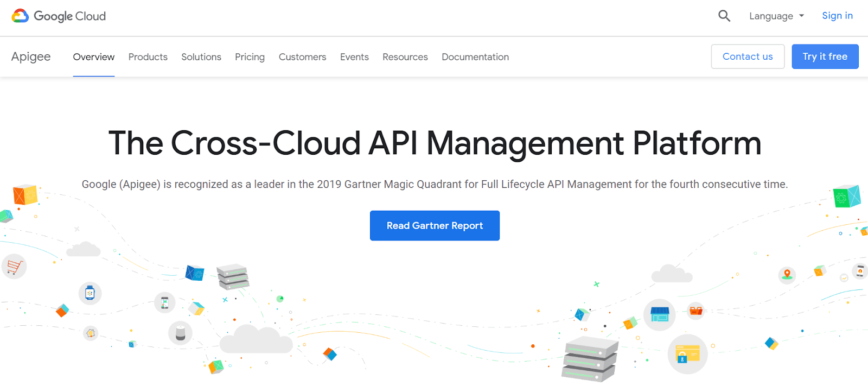Click the Contact us button

pyautogui.click(x=748, y=56)
